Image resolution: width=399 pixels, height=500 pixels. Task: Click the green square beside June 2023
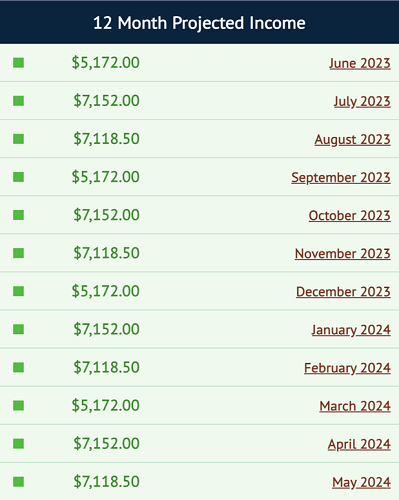click(x=18, y=63)
